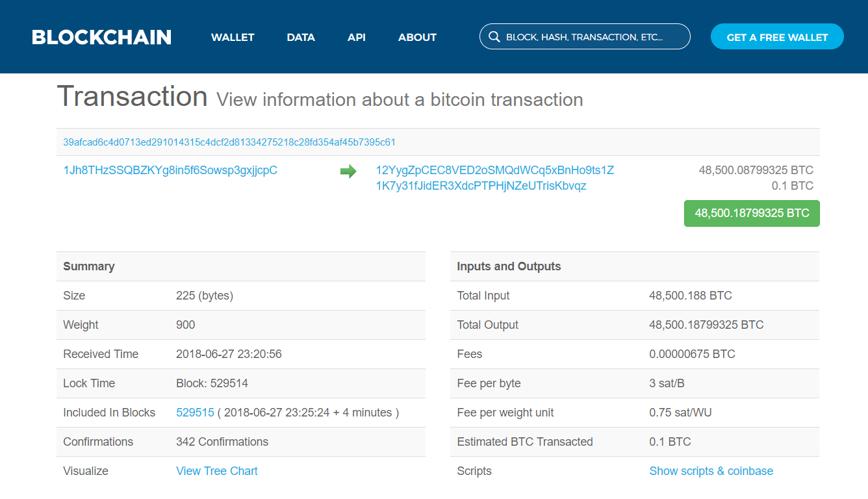Viewport: 868px width, 499px height.
Task: Open the ABOUT menu
Action: click(x=417, y=37)
